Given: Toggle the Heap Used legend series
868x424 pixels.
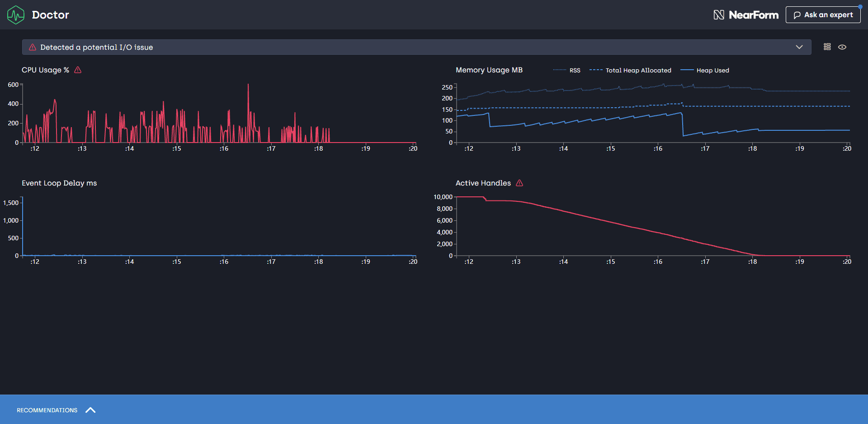Looking at the screenshot, I should point(712,70).
